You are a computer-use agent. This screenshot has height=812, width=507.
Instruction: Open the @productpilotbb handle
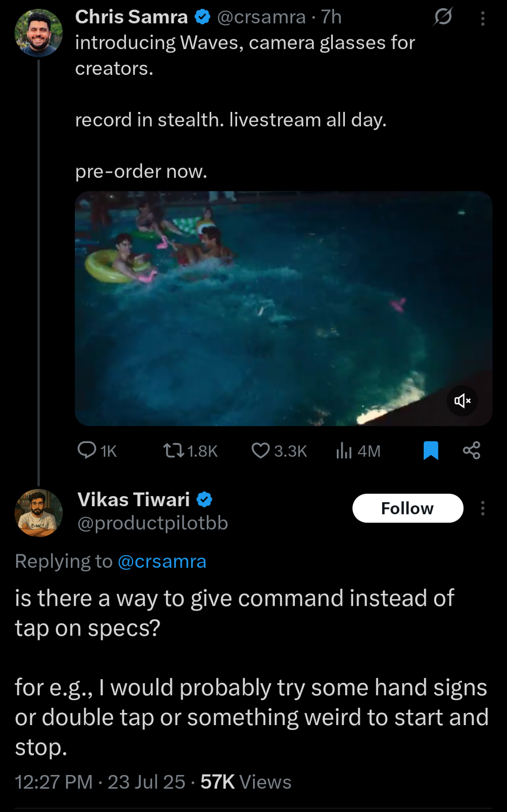(x=152, y=523)
